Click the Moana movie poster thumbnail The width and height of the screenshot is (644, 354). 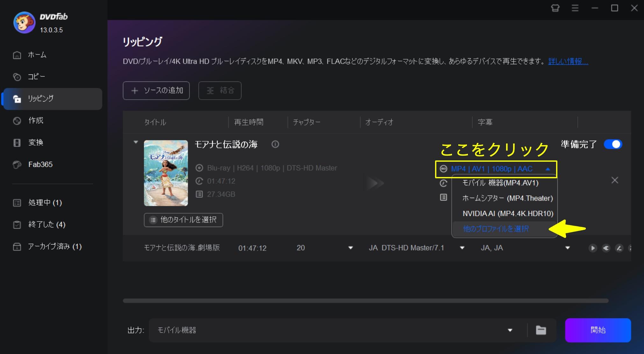[166, 173]
